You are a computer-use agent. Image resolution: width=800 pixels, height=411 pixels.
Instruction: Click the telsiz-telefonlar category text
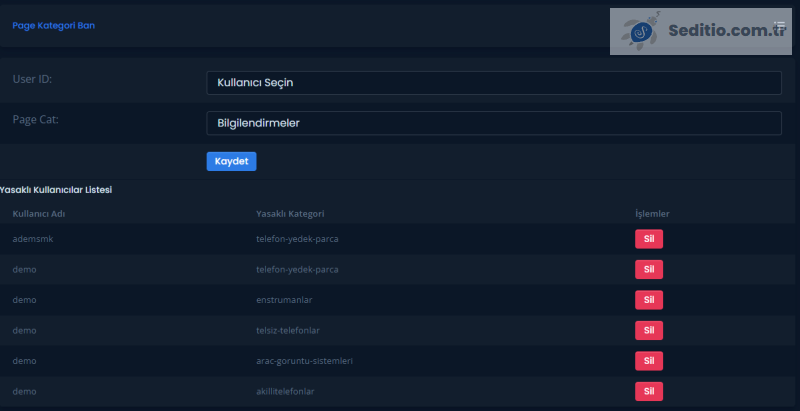tap(288, 330)
